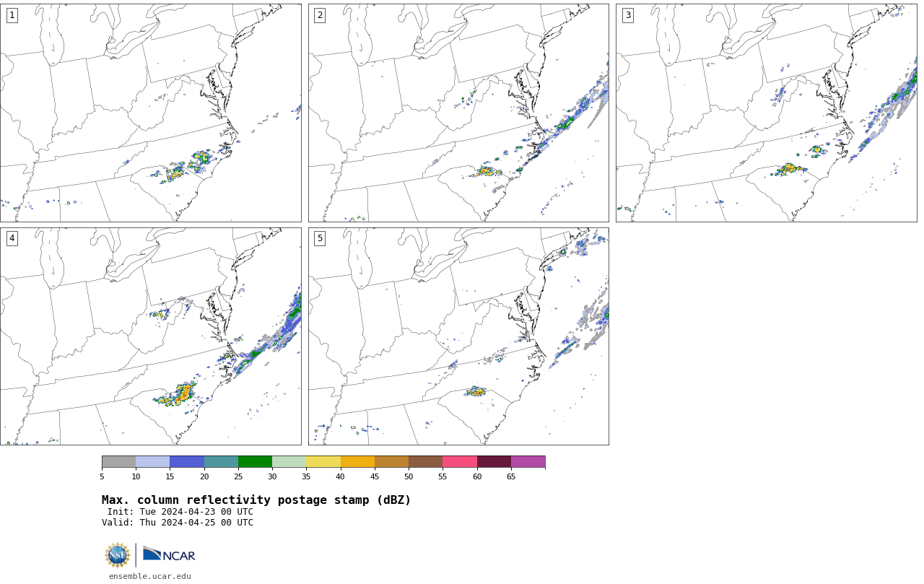
Task: Click the panel number 1 label
Action: [12, 15]
